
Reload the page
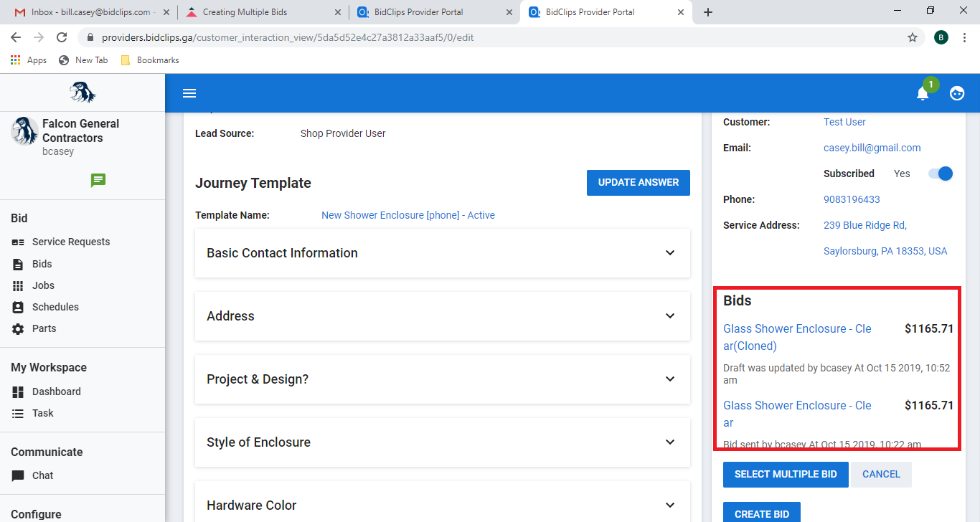tap(62, 37)
